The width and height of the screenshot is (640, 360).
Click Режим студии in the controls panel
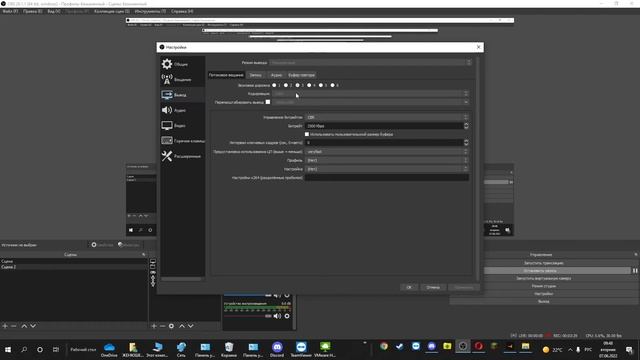[x=543, y=286]
